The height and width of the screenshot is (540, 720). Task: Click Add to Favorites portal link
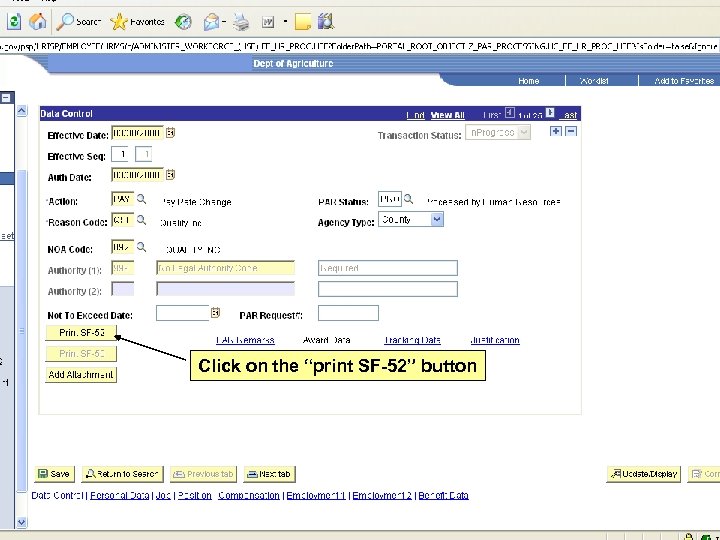click(684, 81)
